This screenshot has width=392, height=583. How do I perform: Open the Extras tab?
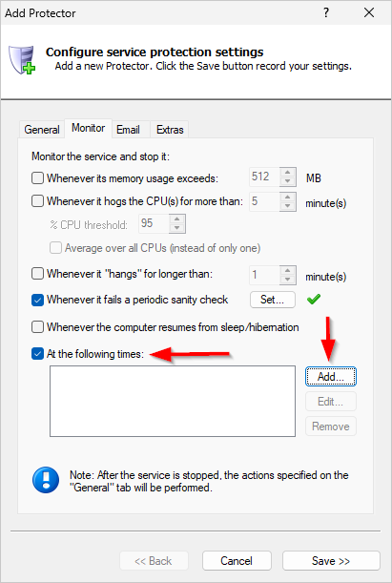coord(170,130)
